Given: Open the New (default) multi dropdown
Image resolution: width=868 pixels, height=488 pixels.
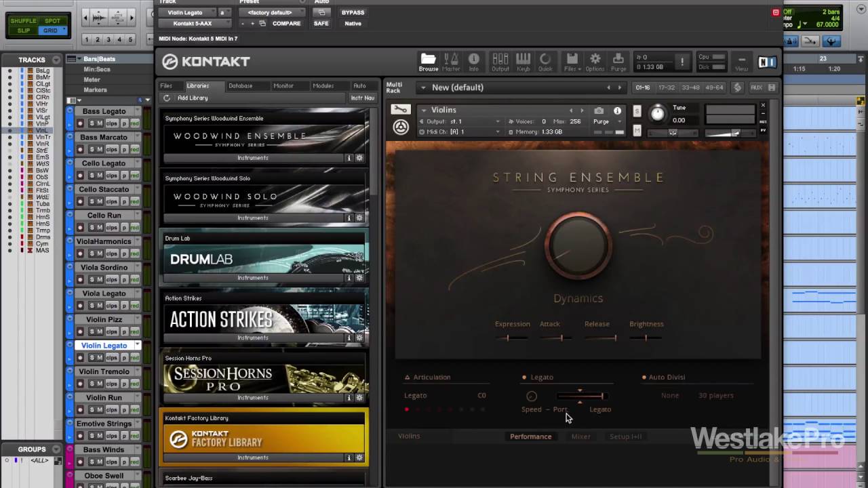Looking at the screenshot, I should pos(519,87).
